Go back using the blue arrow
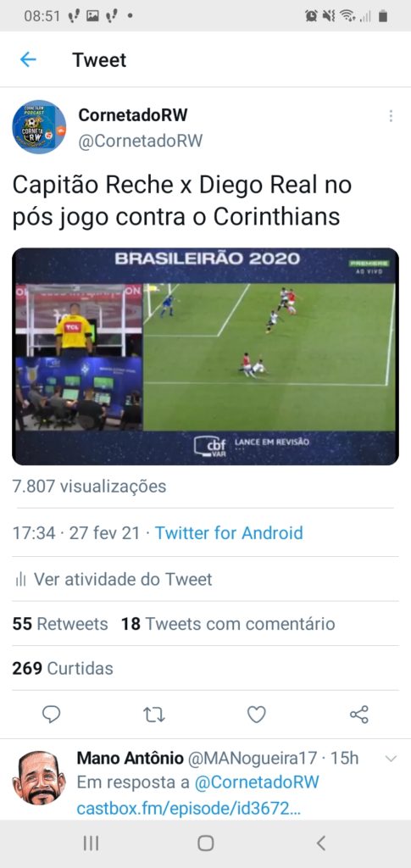The width and height of the screenshot is (411, 868). 28,60
